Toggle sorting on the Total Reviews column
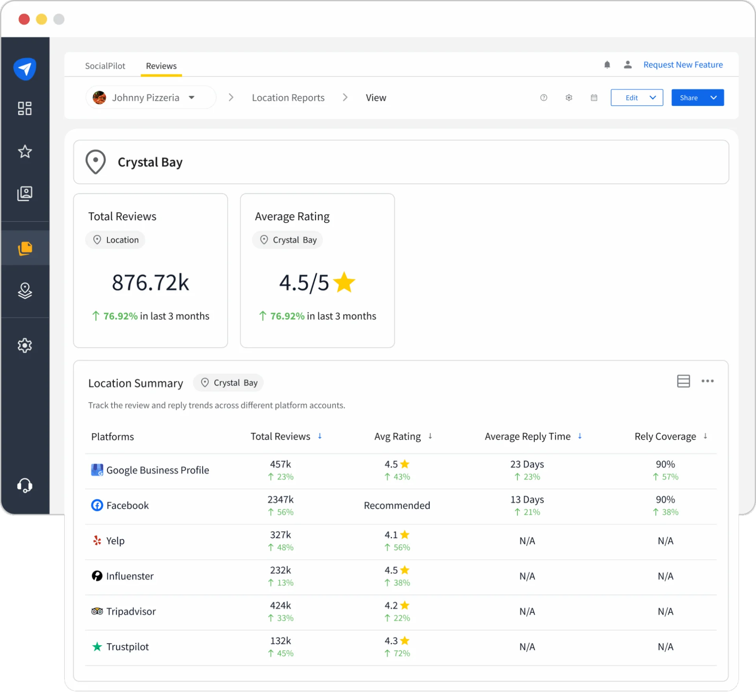The image size is (756, 700). (320, 436)
